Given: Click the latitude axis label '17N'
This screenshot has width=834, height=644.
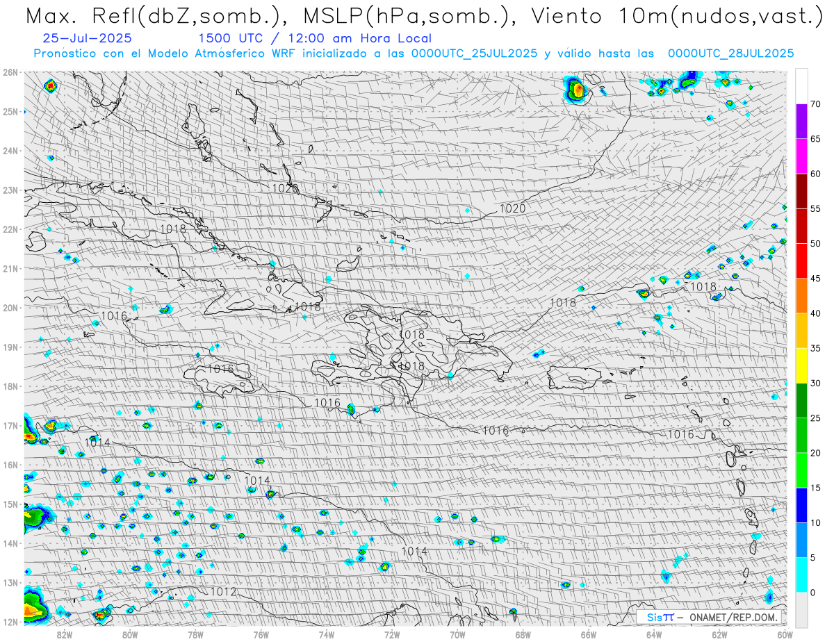Looking at the screenshot, I should [10, 425].
